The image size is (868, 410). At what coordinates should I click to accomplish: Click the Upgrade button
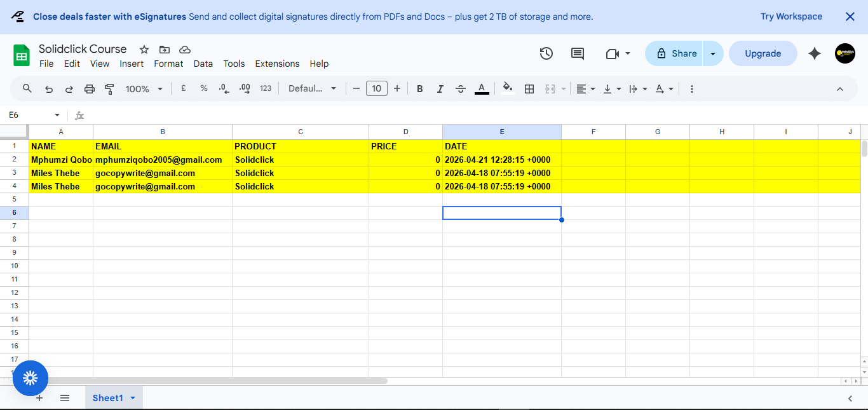(763, 53)
